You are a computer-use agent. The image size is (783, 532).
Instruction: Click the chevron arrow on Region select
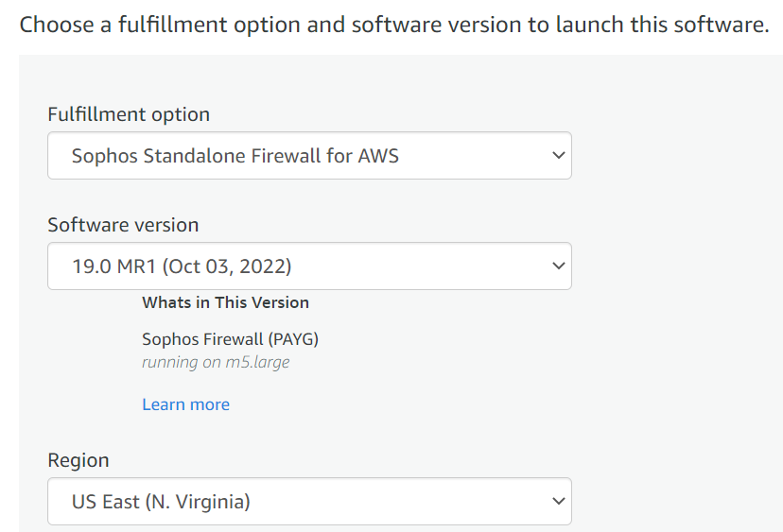(558, 501)
